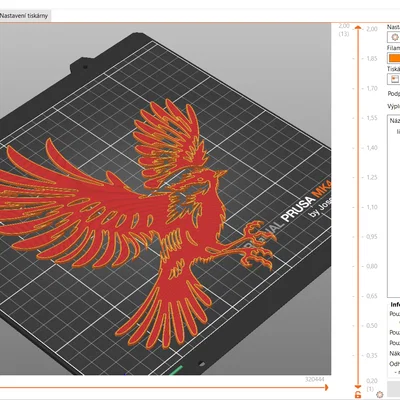Jump to layer height 0,35 on slider
400x400 pixels.
pyautogui.click(x=372, y=355)
